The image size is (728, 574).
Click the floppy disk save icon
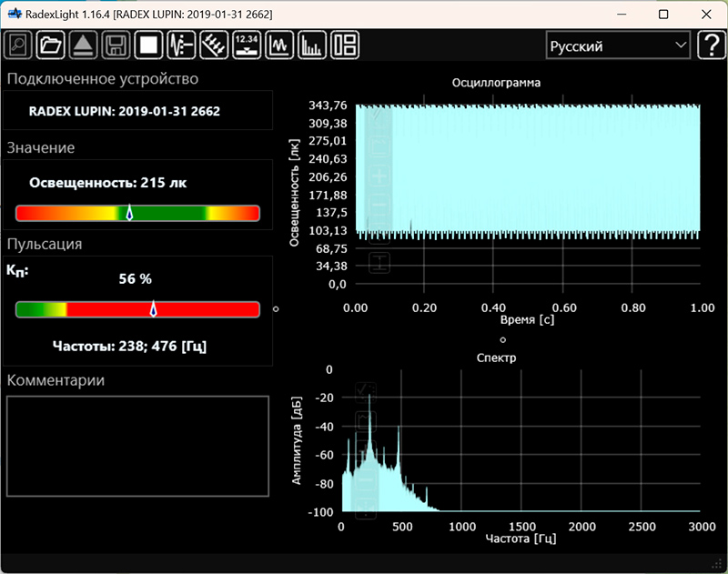pyautogui.click(x=115, y=45)
